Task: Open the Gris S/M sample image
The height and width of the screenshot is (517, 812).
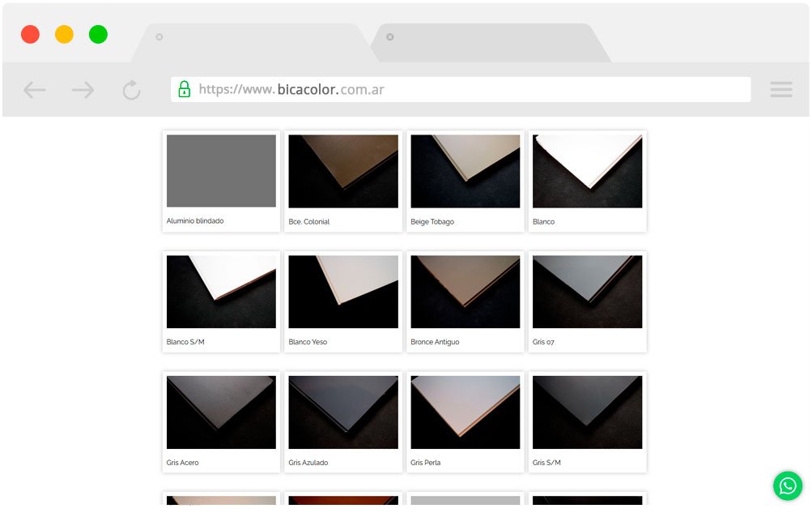Action: tap(587, 412)
